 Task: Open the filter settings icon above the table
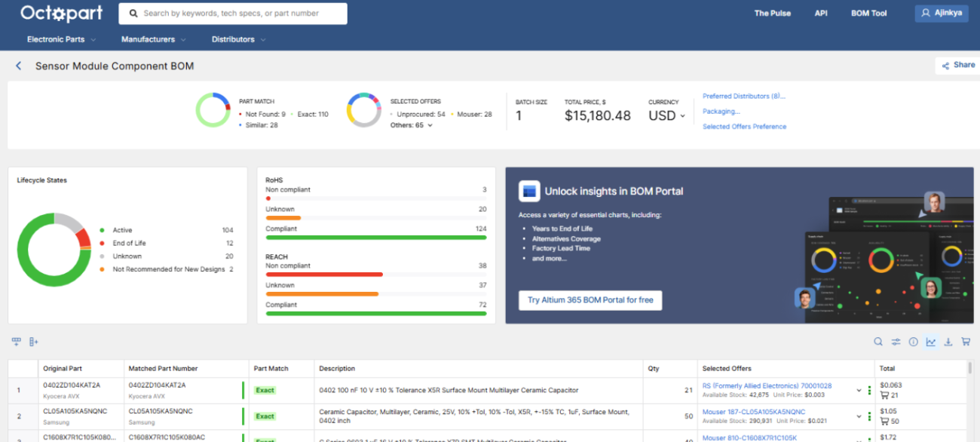pos(896,342)
